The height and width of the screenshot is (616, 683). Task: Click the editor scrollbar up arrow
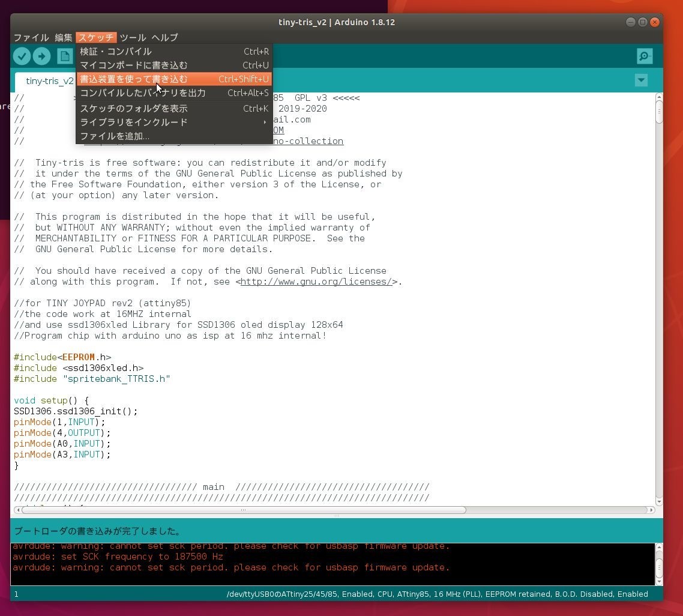(x=659, y=97)
